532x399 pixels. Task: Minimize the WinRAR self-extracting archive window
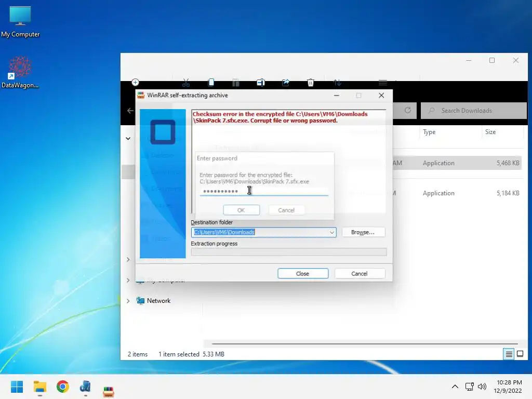coord(337,96)
